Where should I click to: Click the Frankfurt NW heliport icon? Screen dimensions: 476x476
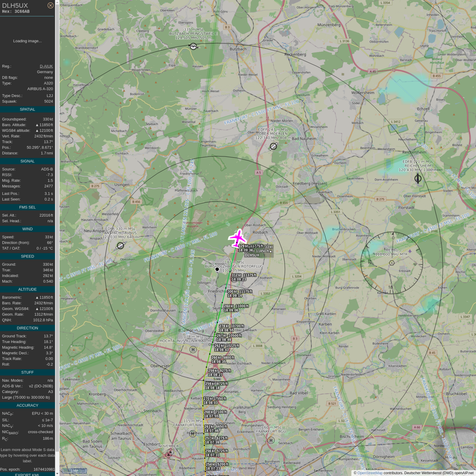(x=193, y=434)
